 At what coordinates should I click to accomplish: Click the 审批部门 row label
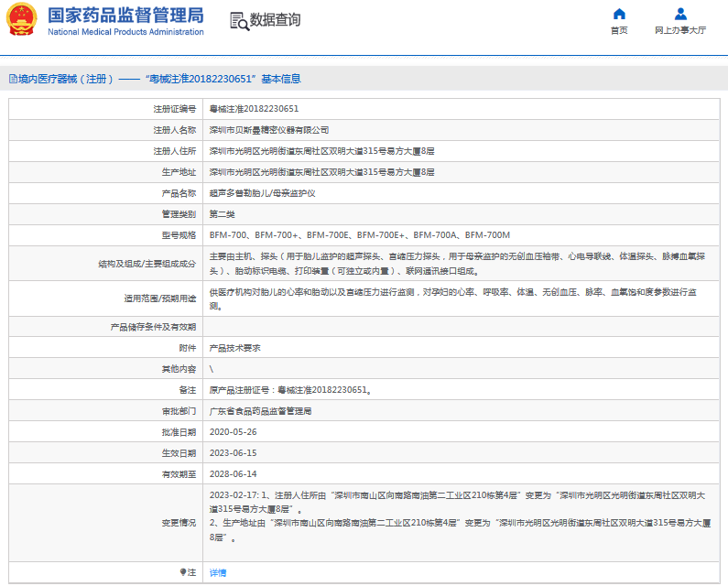179,411
